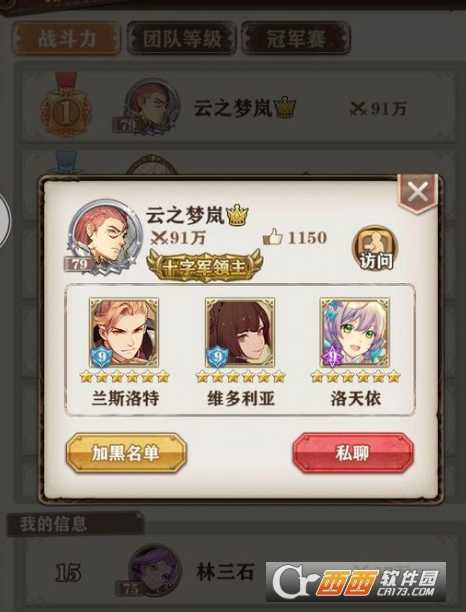Switch to the 战斗力 tab
Screen dimensions: 466x612
(67, 39)
